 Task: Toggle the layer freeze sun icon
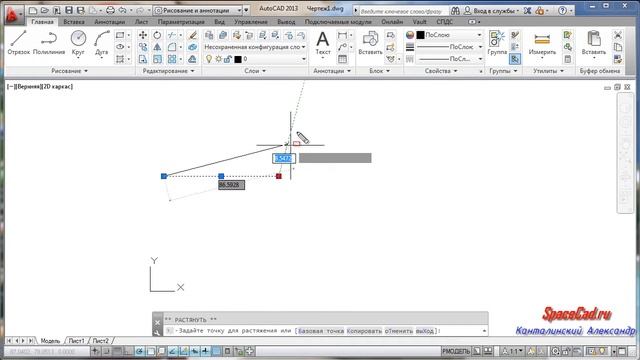(x=218, y=59)
